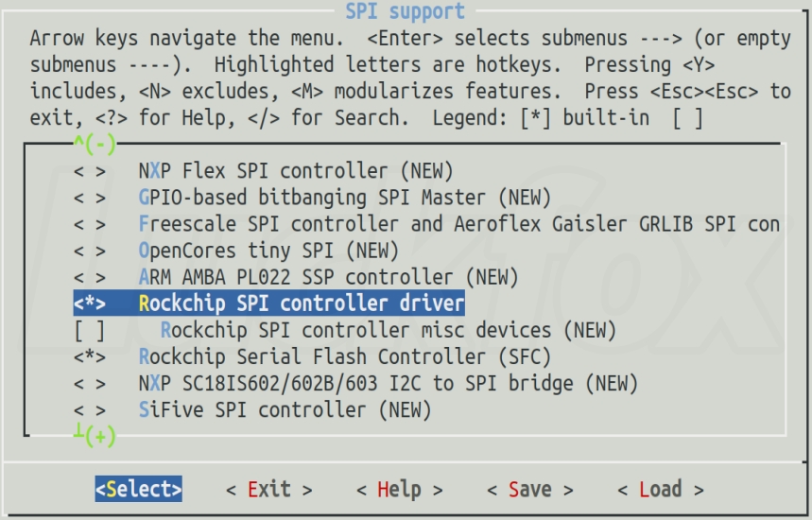Toggle SiFive SPI controller selection box
The width and height of the screenshot is (812, 520).
point(90,410)
